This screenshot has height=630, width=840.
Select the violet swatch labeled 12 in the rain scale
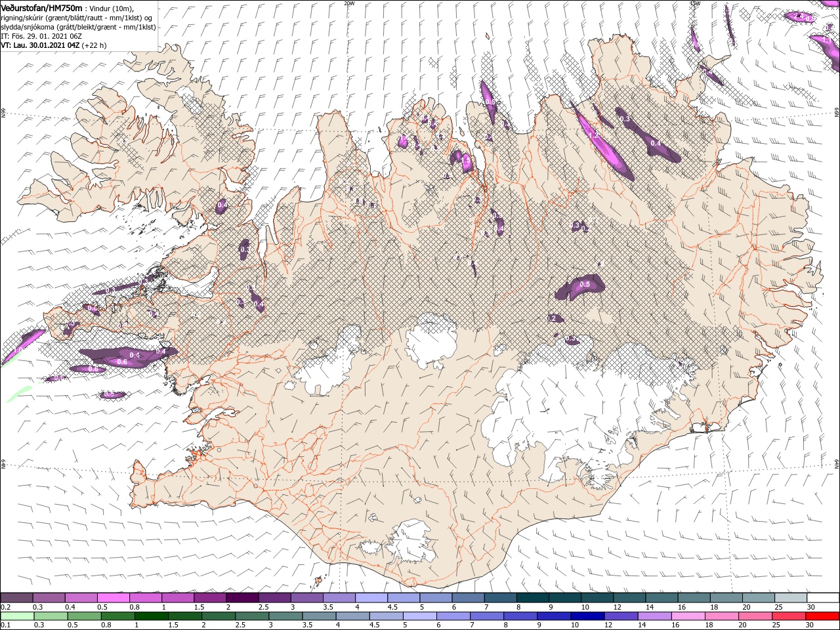pos(621,616)
